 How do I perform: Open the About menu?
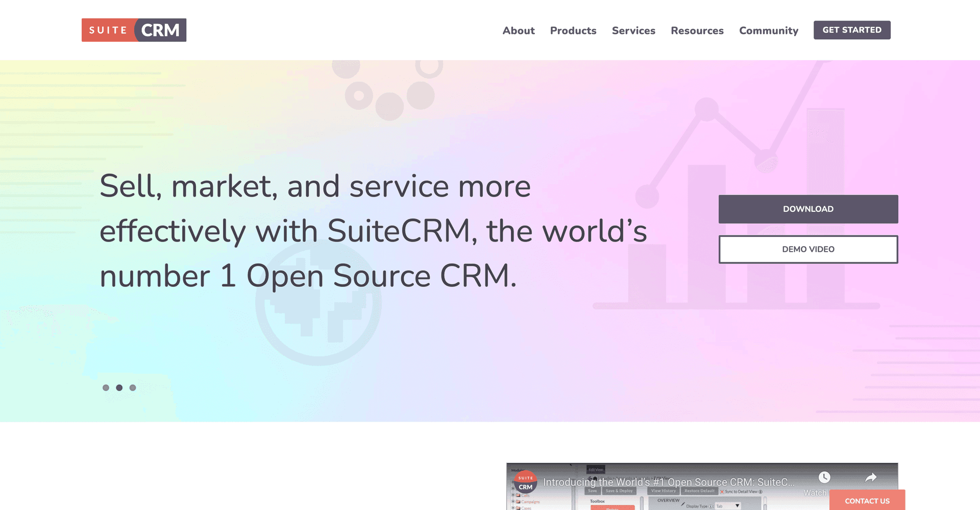click(x=519, y=31)
